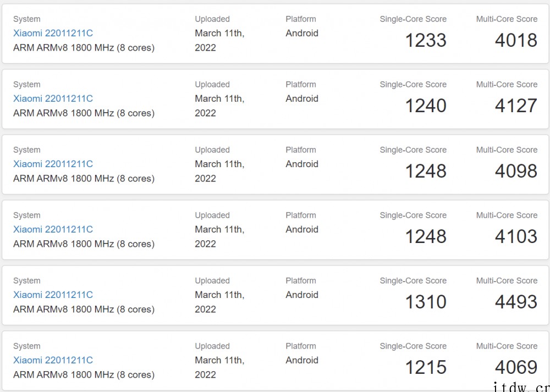
Task: Open Xiaomi 22011211C result scoring 4493 multi-core
Action: (x=53, y=295)
